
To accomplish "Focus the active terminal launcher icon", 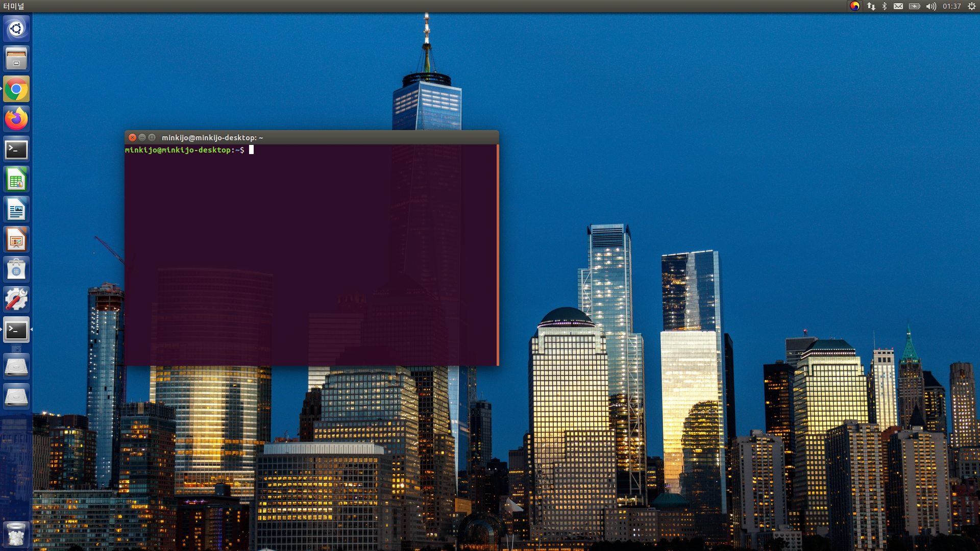I will coord(16,330).
